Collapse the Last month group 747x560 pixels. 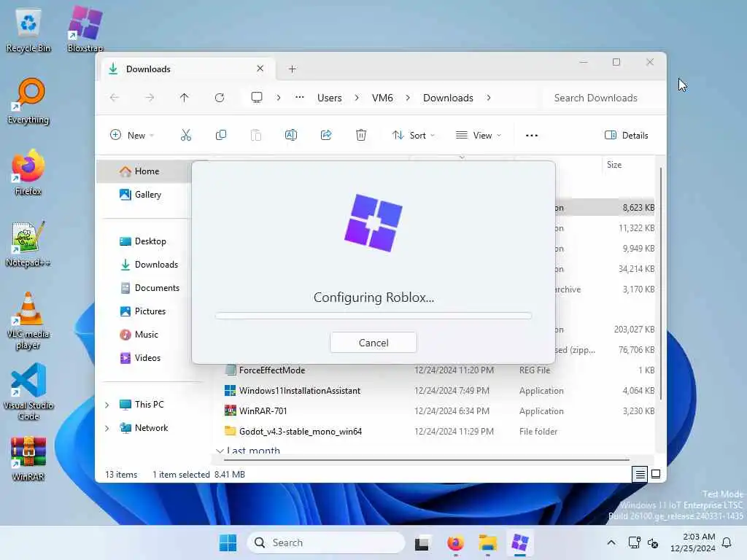point(220,451)
